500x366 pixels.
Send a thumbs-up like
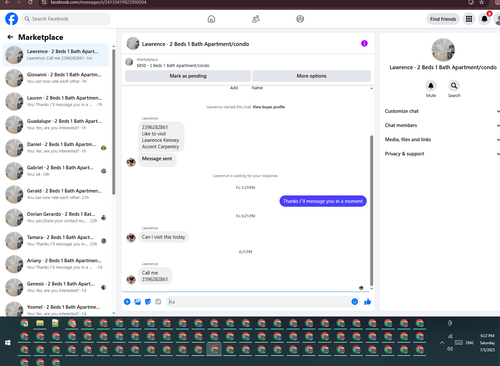367,302
